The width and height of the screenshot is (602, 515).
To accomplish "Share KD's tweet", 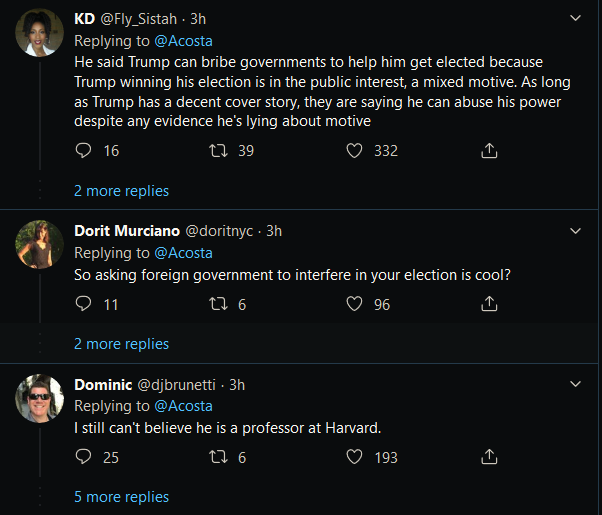I will [489, 151].
